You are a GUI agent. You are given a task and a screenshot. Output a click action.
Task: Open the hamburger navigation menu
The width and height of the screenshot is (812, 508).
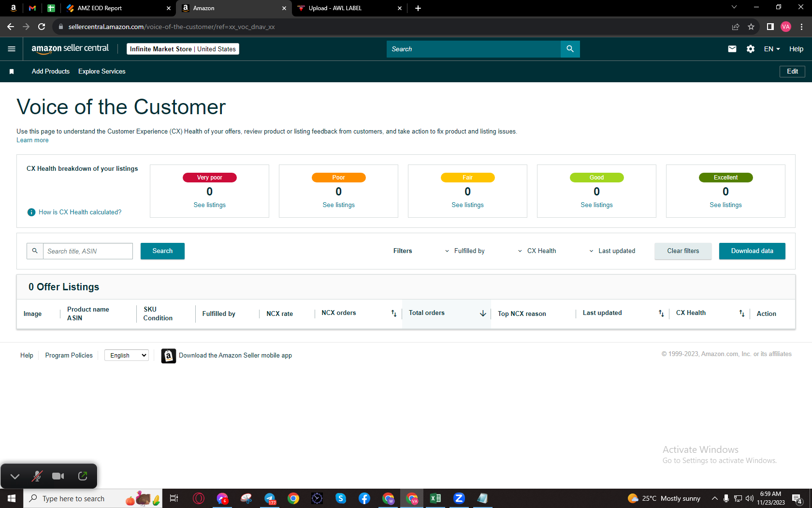coord(12,49)
